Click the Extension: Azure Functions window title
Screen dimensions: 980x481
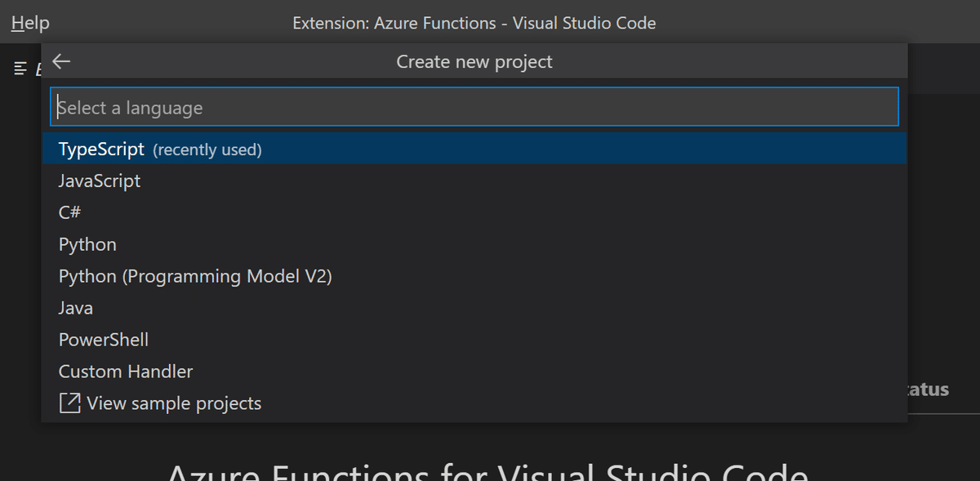474,22
